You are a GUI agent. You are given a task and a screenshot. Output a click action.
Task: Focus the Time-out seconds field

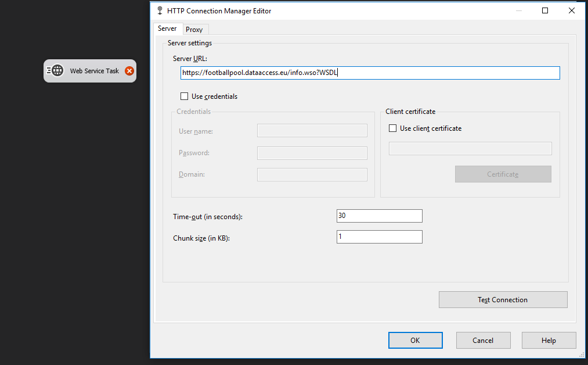pyautogui.click(x=379, y=216)
